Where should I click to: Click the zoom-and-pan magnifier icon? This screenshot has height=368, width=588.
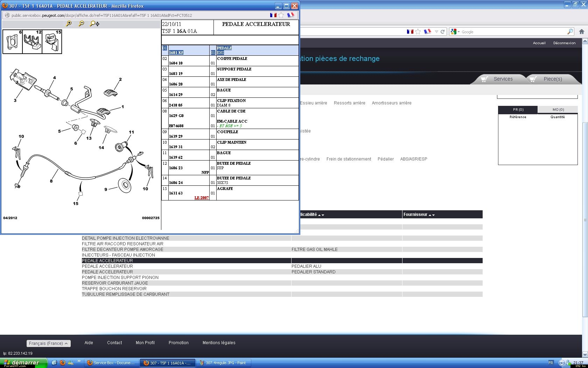click(94, 23)
